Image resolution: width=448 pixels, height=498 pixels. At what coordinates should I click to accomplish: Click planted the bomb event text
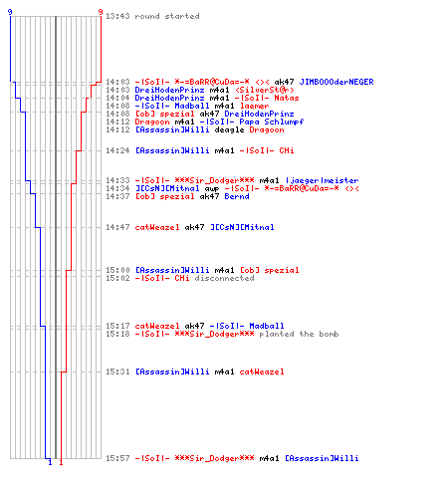click(x=299, y=334)
